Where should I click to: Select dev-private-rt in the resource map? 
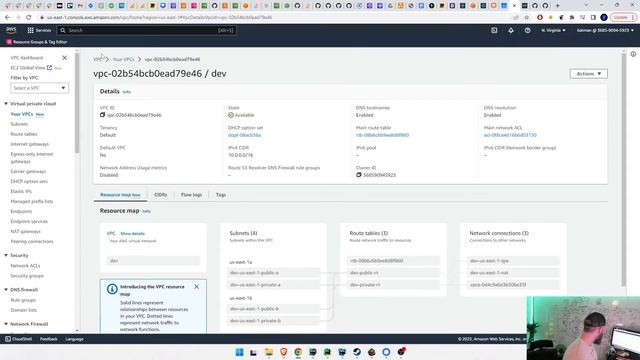pyautogui.click(x=393, y=284)
